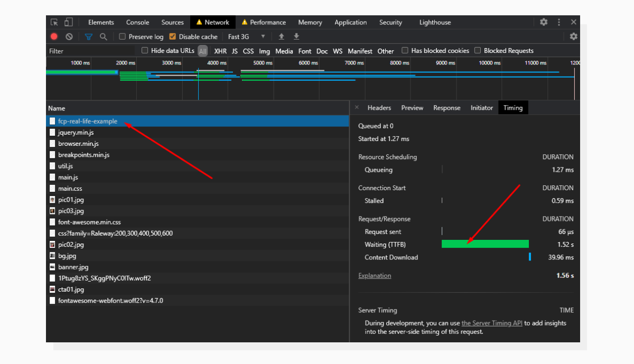Import a HAR file
Screen dimensions: 634x364
tap(281, 36)
